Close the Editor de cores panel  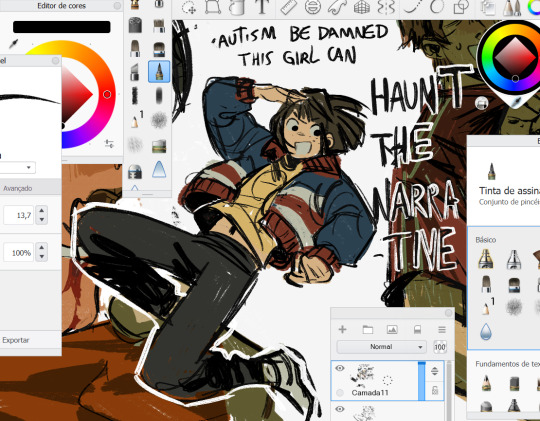point(117,6)
